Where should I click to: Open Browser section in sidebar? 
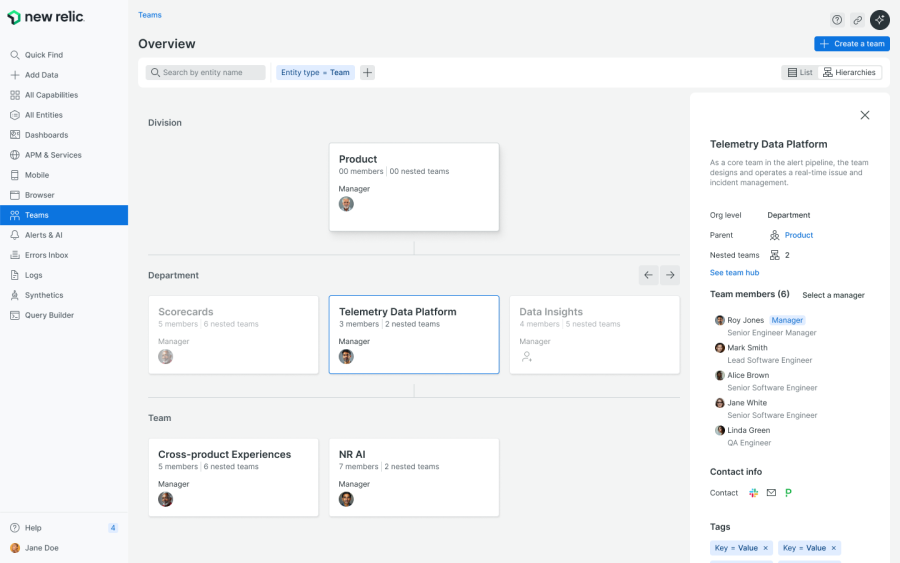click(x=64, y=195)
